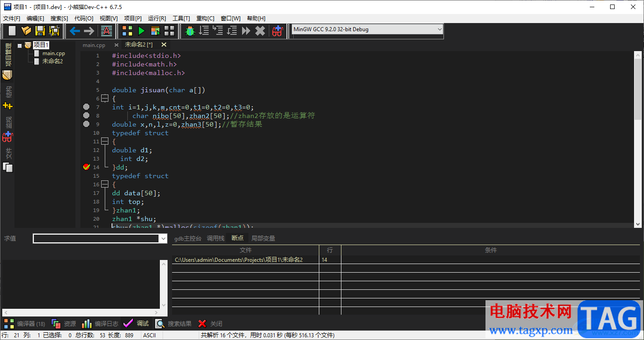Viewport: 644px width, 340px height.
Task: Select breakpoint row for 未命名2 file
Action: click(x=406, y=260)
